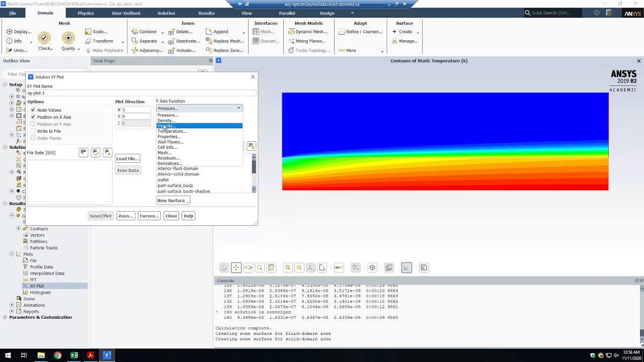Collapse the Setup tree section
Screen dimensions: 644x362
(5, 84)
